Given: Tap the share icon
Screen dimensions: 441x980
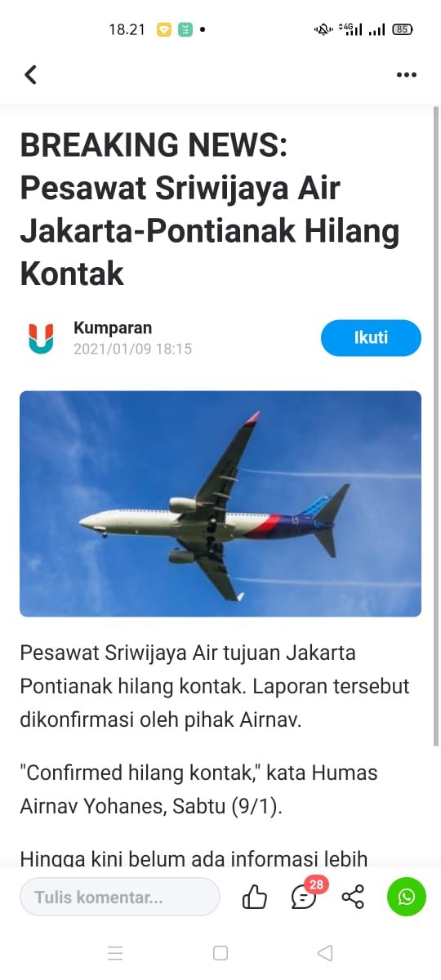Looking at the screenshot, I should (x=353, y=898).
